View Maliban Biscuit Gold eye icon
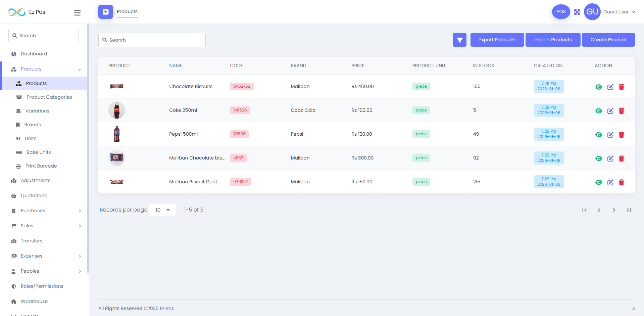Viewport: 644px width, 316px height. 598,182
